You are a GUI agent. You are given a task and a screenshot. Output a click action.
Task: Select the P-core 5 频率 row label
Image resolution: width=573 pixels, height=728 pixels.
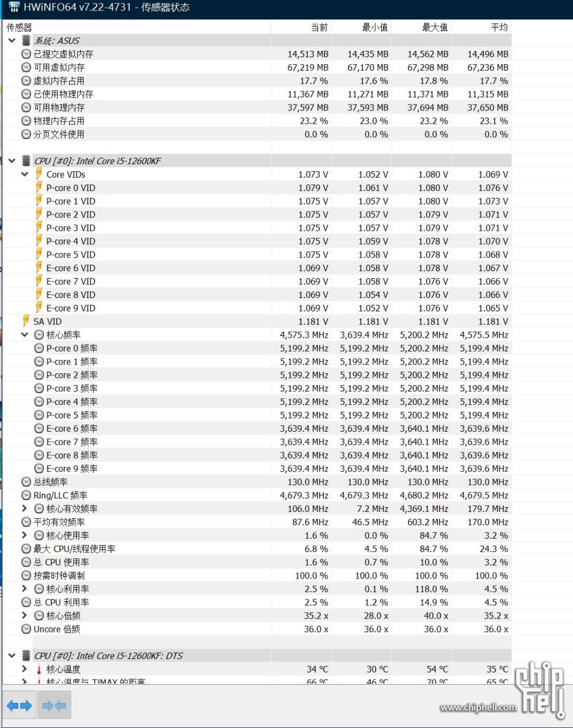pos(72,415)
